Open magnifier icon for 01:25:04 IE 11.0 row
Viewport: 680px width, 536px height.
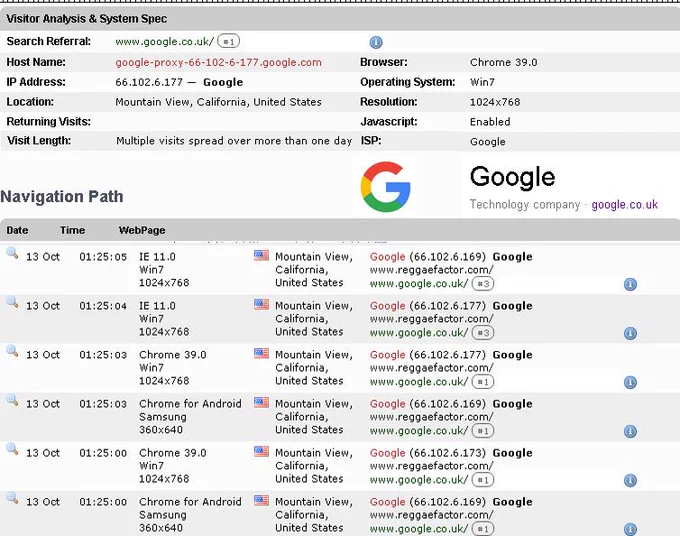pos(12,302)
